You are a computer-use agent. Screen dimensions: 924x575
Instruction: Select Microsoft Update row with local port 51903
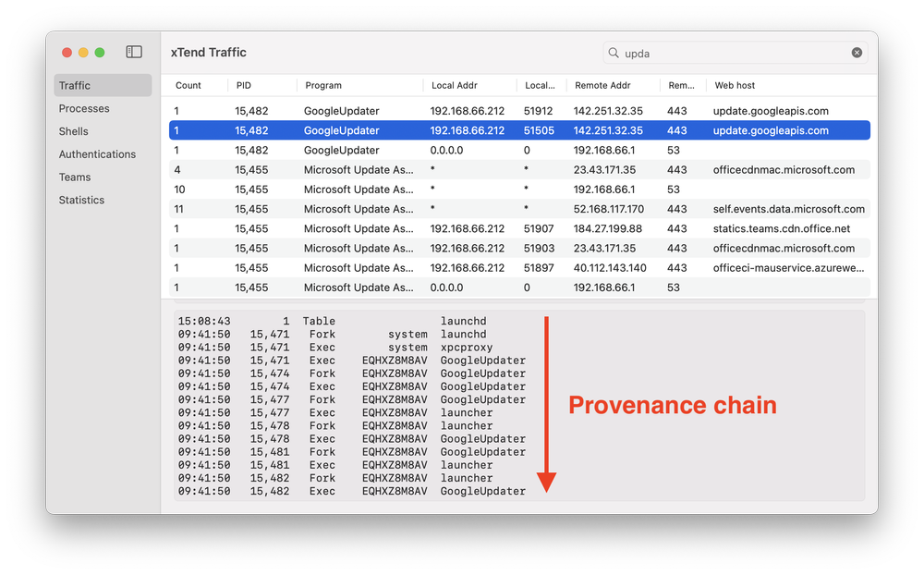tap(519, 249)
